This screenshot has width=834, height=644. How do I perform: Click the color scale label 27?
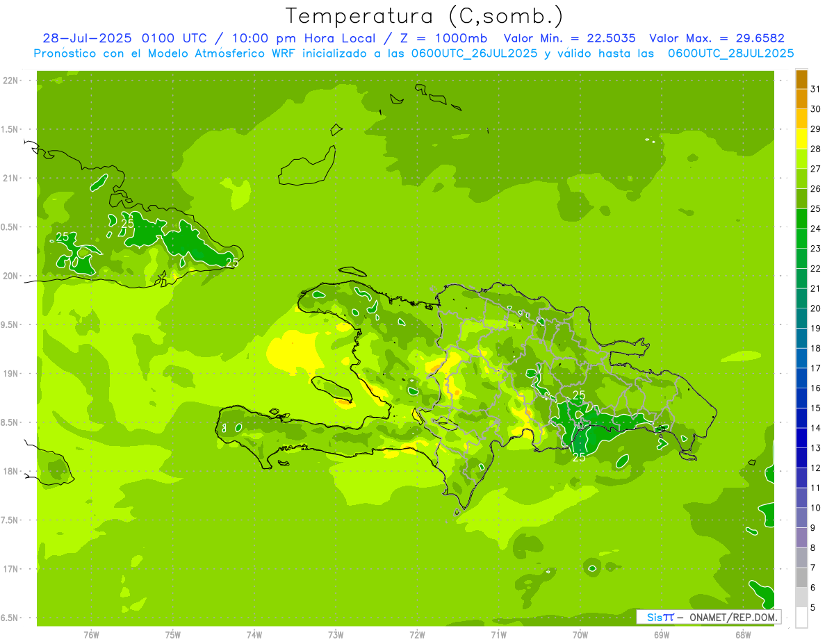(816, 169)
